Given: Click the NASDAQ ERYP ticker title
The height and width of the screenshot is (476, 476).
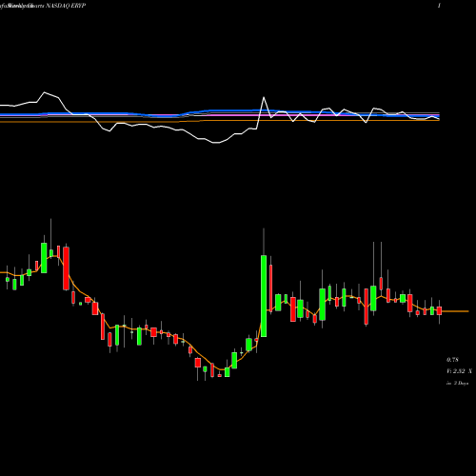Looking at the screenshot, I should click(x=66, y=6).
